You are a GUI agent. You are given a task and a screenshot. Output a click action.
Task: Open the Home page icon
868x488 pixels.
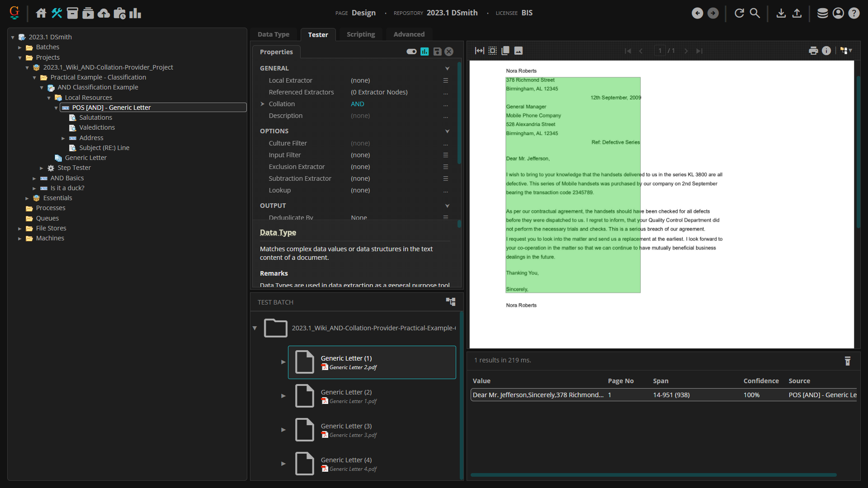coord(41,13)
